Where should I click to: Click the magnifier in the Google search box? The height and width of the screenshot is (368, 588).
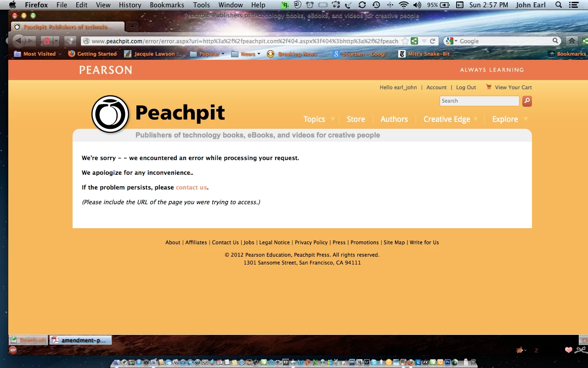(555, 41)
